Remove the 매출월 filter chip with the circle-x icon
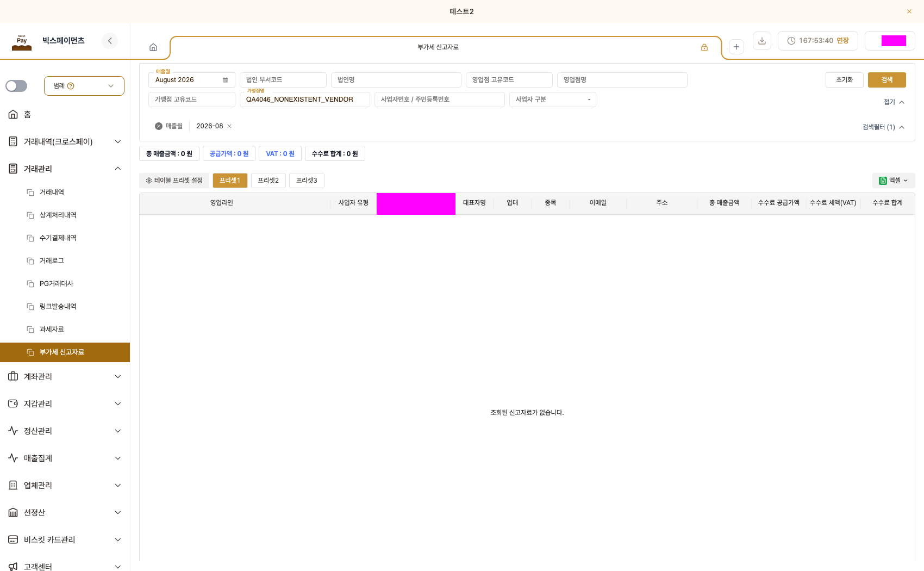The image size is (924, 571). pyautogui.click(x=159, y=126)
